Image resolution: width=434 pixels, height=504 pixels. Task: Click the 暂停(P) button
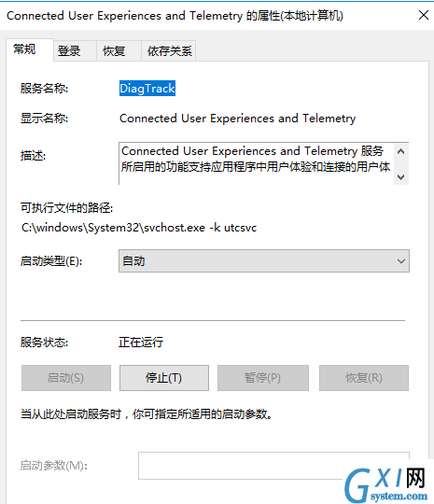tap(263, 378)
